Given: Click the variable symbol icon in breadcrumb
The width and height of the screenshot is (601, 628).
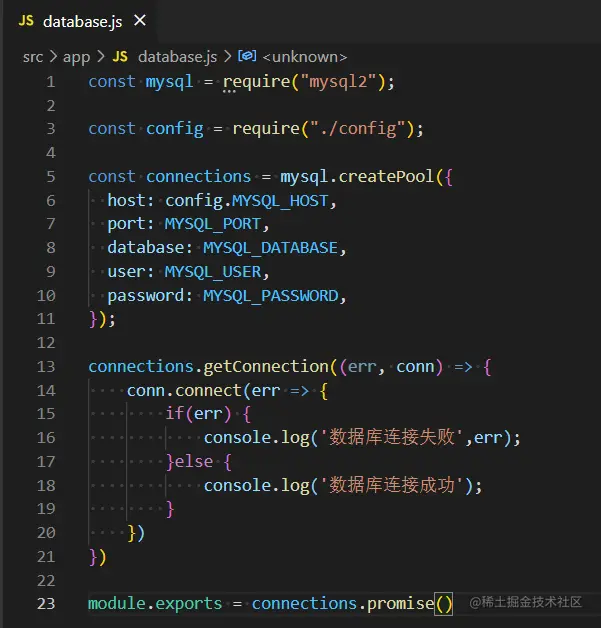Looking at the screenshot, I should coord(247,56).
